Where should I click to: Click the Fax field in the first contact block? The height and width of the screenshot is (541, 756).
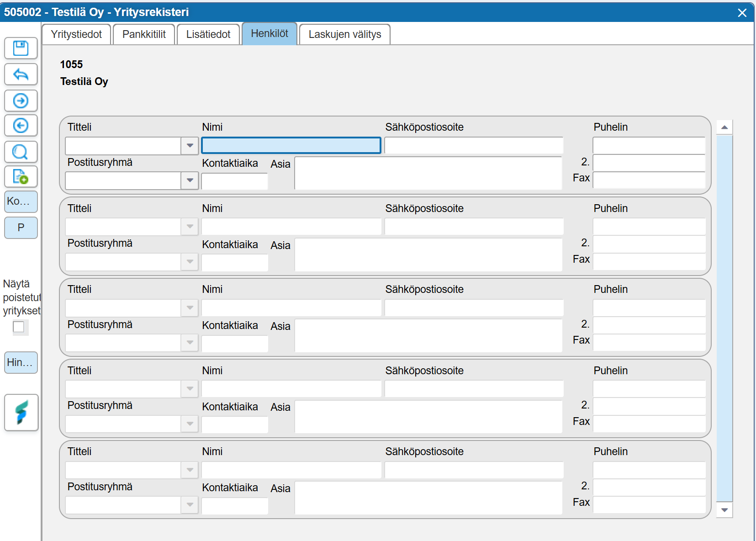[649, 180]
